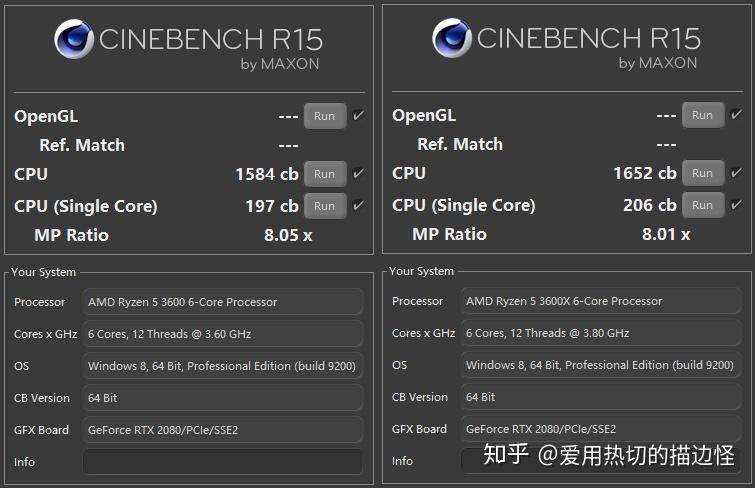Click 'Ref. Match' label in right panel
The image size is (755, 488).
click(x=460, y=144)
